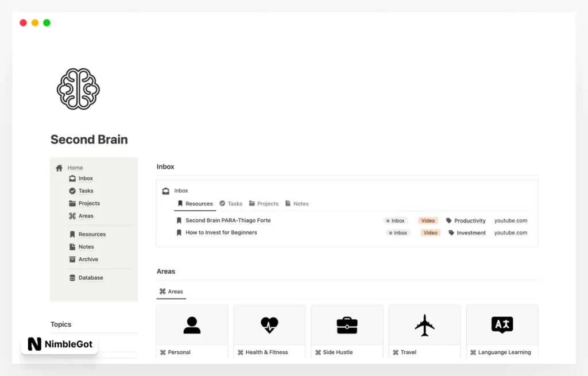This screenshot has height=376, width=588.
Task: Open the Database page in sidebar
Action: 90,278
